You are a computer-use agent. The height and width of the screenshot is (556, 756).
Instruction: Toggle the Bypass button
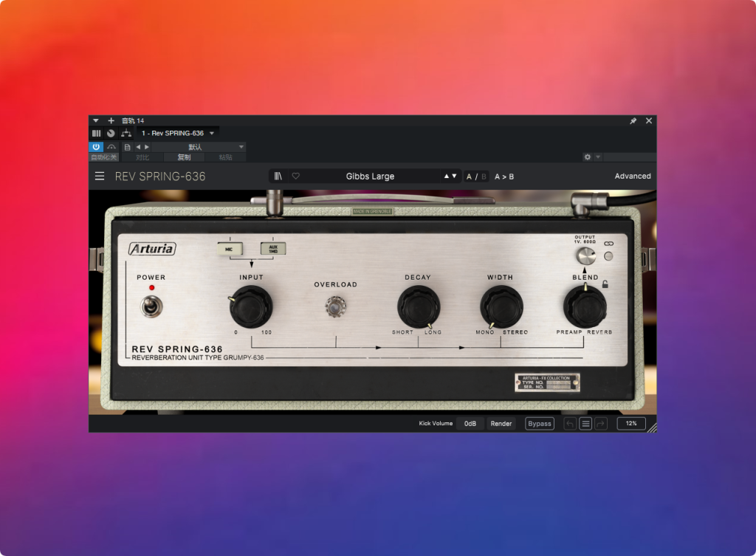540,423
